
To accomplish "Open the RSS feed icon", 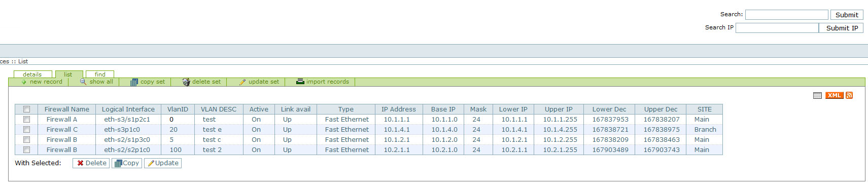I will click(x=849, y=95).
